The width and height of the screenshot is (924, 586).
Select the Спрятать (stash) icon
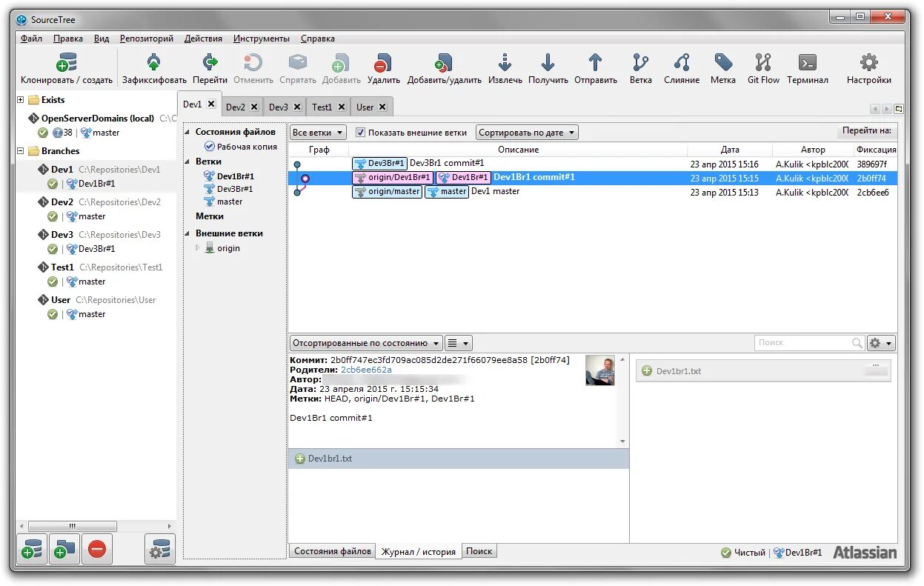coord(297,64)
